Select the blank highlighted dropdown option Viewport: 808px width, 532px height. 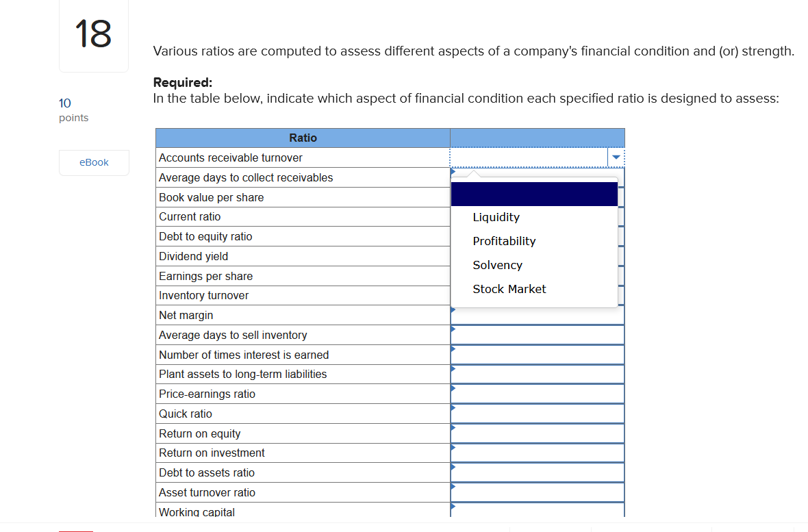point(534,194)
